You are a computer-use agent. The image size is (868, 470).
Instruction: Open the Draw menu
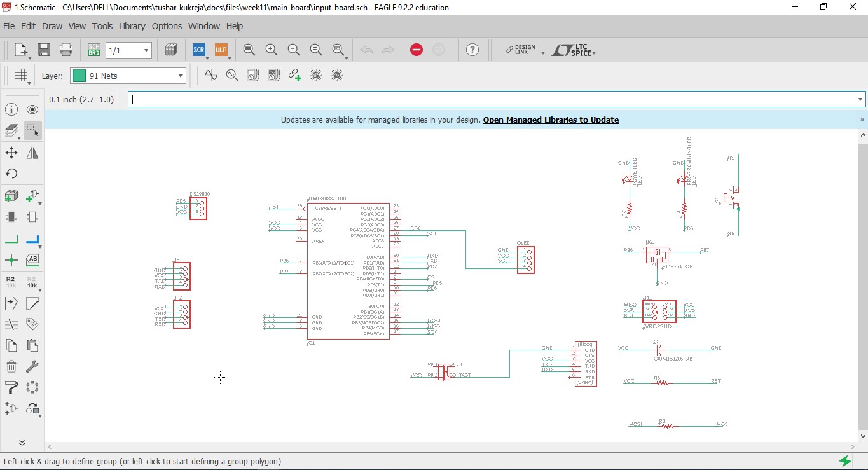coord(52,26)
